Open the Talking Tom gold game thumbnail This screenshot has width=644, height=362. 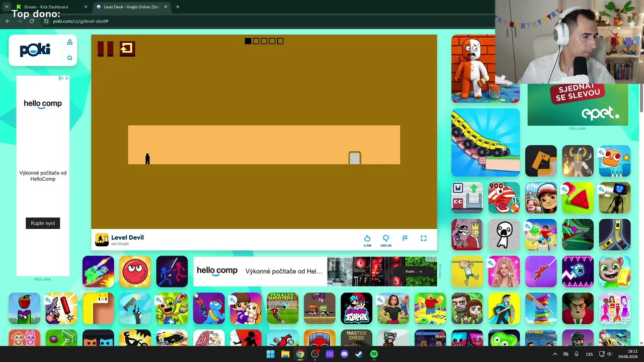click(x=615, y=271)
